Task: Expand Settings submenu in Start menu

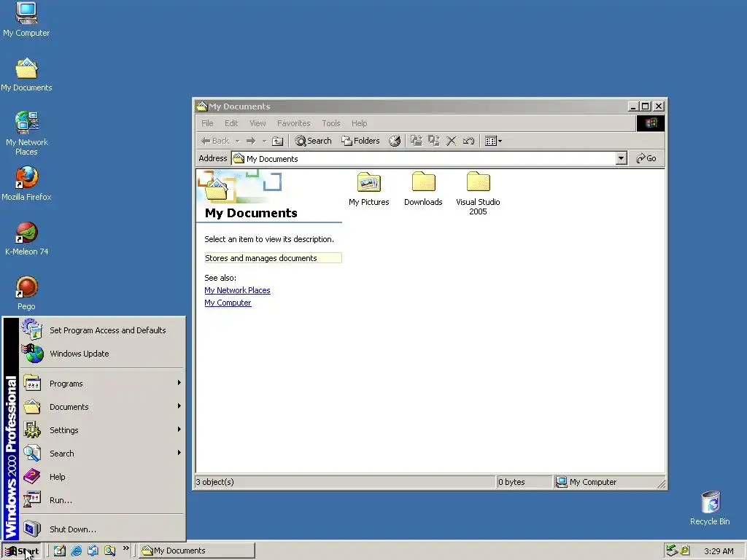Action: click(102, 430)
